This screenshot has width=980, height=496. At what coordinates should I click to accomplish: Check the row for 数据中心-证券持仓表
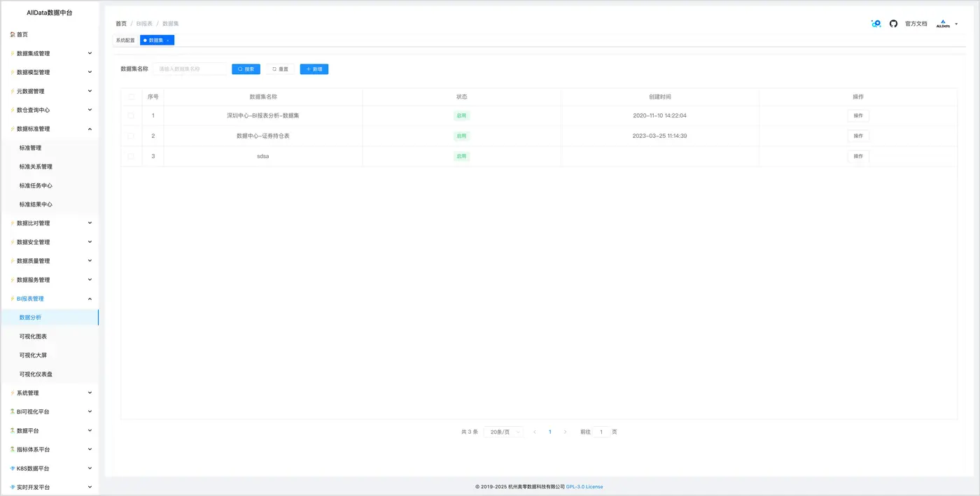131,136
